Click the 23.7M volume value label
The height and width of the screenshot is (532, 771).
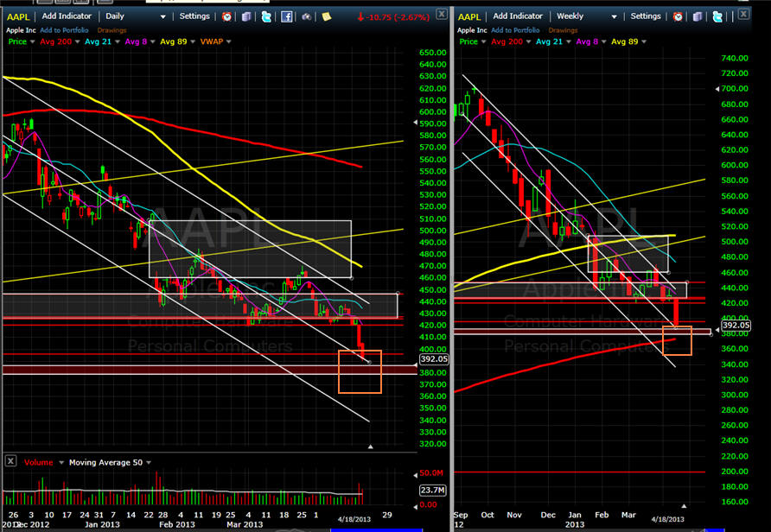(433, 490)
